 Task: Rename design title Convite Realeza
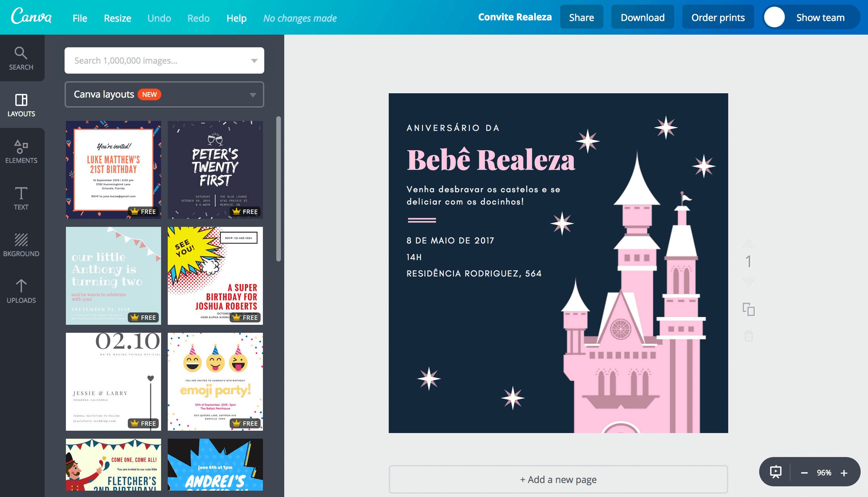[515, 17]
